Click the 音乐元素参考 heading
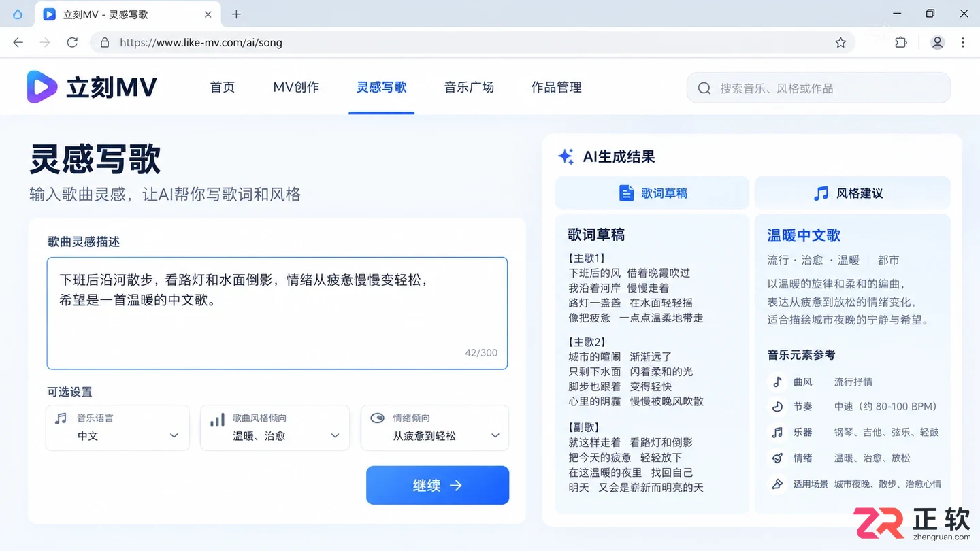980x551 pixels. (x=801, y=354)
